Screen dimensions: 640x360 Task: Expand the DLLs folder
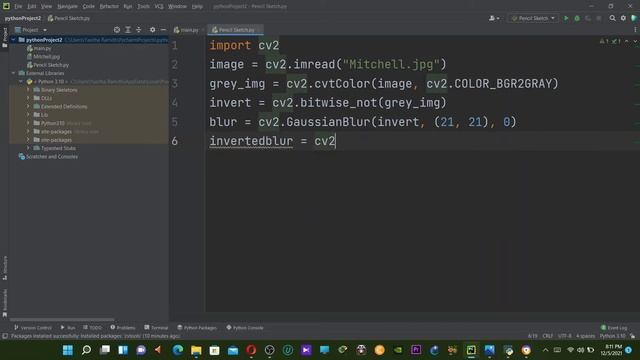(x=28, y=98)
